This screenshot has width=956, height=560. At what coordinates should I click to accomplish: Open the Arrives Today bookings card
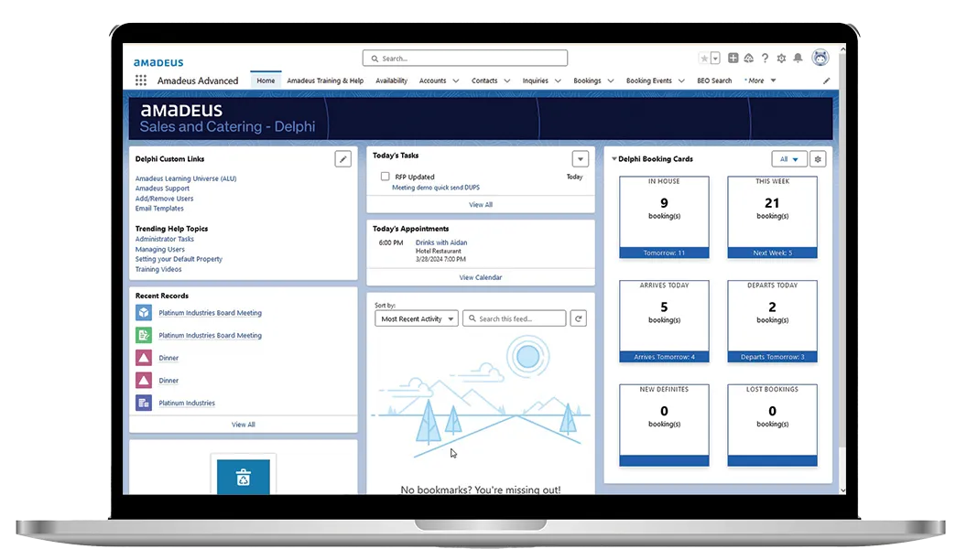(664, 321)
